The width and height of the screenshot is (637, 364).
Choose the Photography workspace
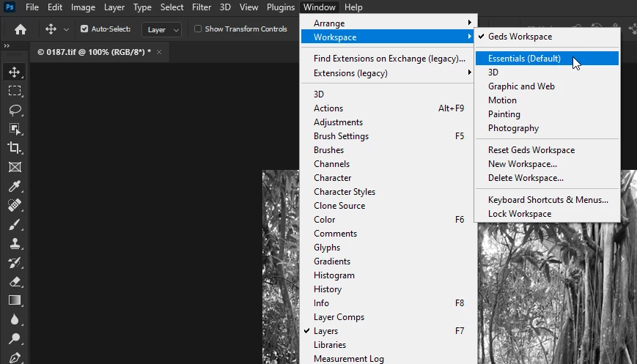548,128
